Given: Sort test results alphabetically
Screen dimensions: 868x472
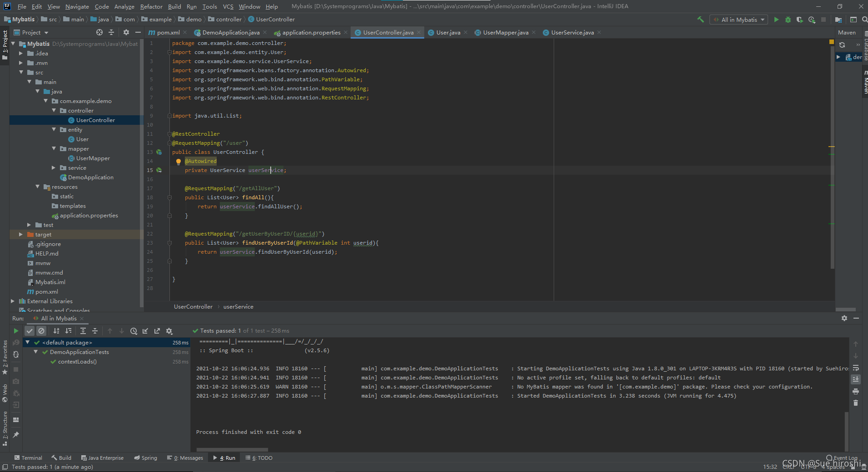Looking at the screenshot, I should click(x=56, y=331).
